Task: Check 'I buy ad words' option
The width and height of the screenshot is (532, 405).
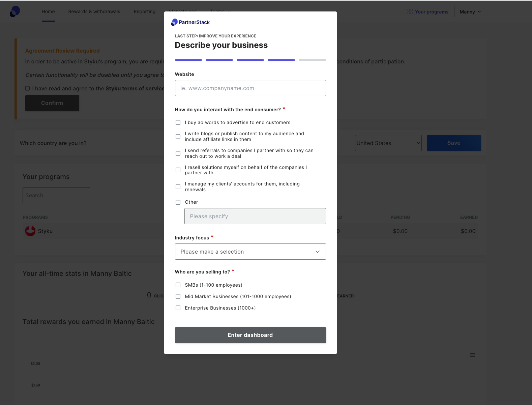Action: (x=178, y=122)
